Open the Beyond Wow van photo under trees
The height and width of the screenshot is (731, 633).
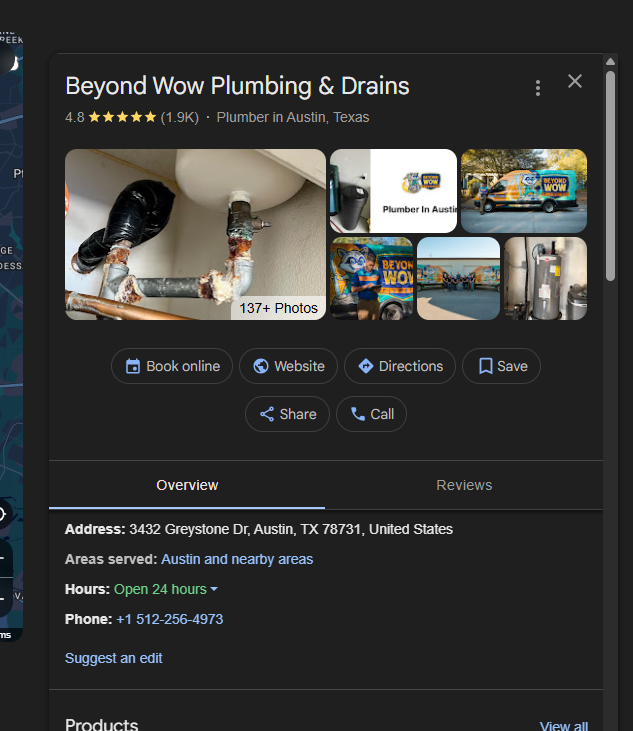click(524, 191)
